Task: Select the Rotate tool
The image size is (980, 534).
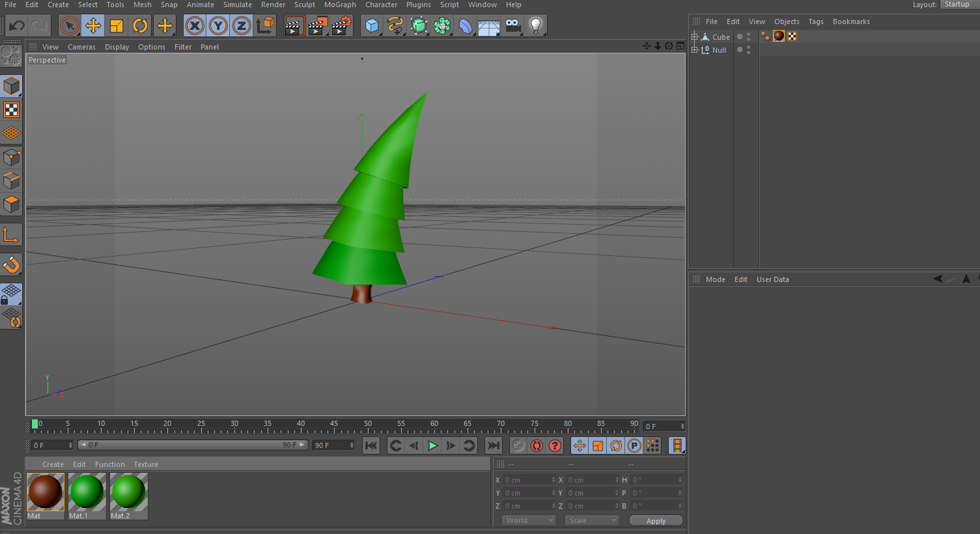Action: click(141, 25)
